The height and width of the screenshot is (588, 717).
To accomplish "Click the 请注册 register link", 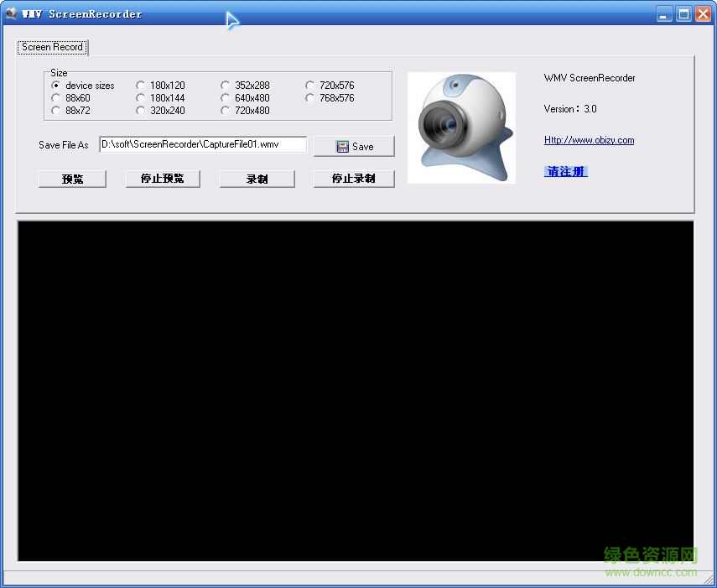I will coord(565,171).
